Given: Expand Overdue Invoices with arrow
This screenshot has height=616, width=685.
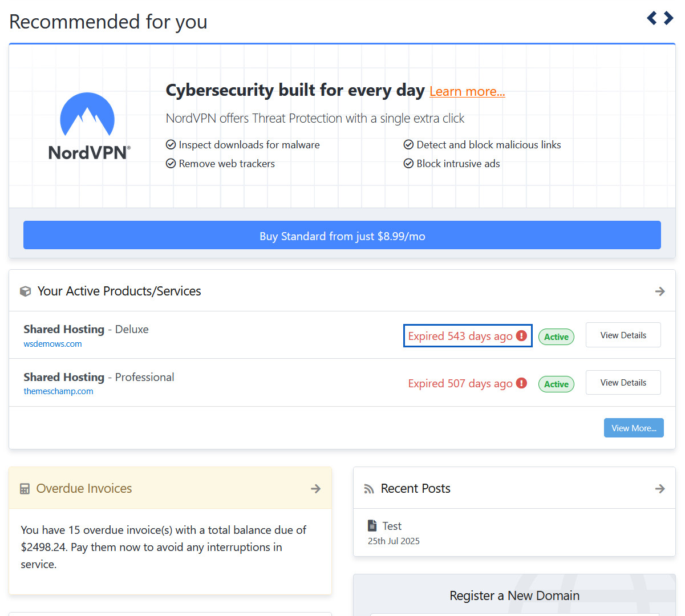Looking at the screenshot, I should point(315,489).
